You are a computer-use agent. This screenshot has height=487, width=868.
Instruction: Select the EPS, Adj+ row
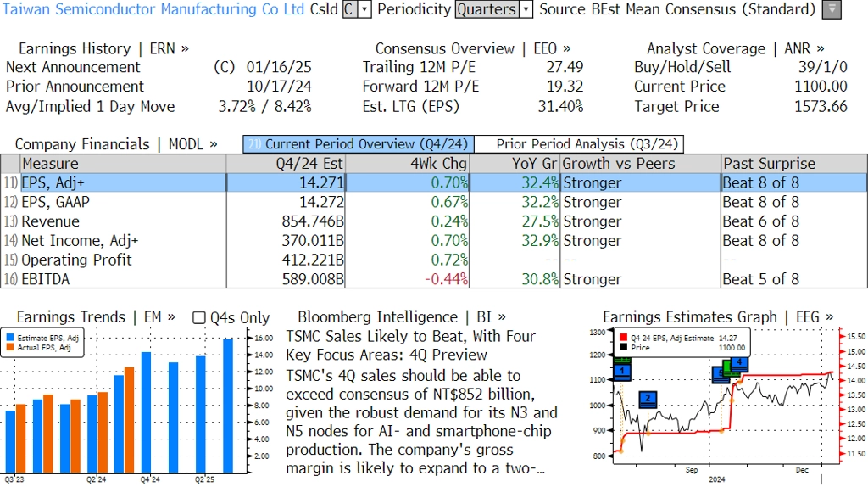point(434,182)
